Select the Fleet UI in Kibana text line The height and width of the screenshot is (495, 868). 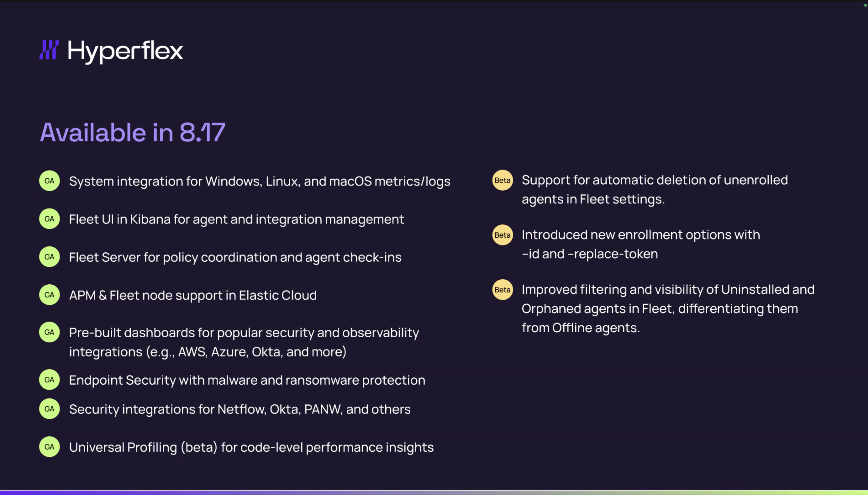(237, 219)
